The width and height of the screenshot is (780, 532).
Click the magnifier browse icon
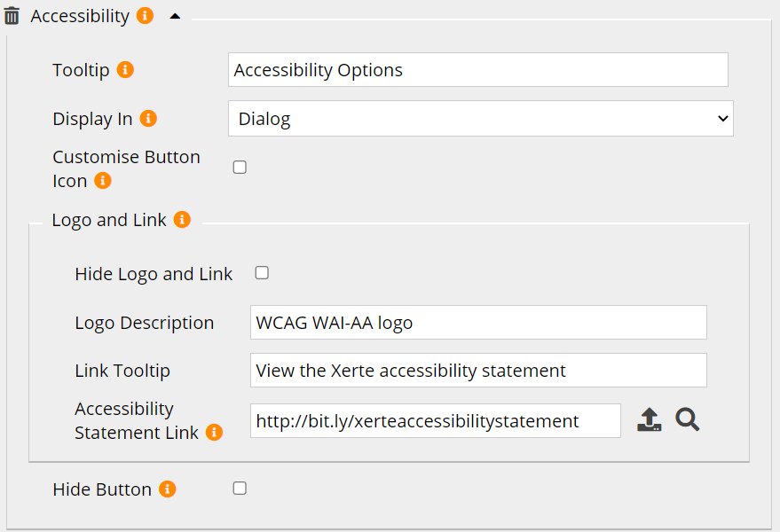click(x=687, y=419)
